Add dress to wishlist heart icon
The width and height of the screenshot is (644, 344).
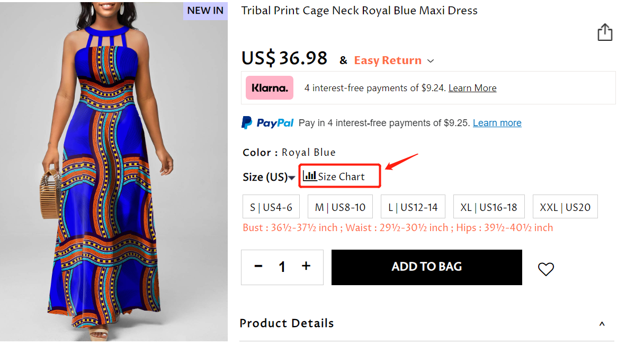tap(546, 269)
